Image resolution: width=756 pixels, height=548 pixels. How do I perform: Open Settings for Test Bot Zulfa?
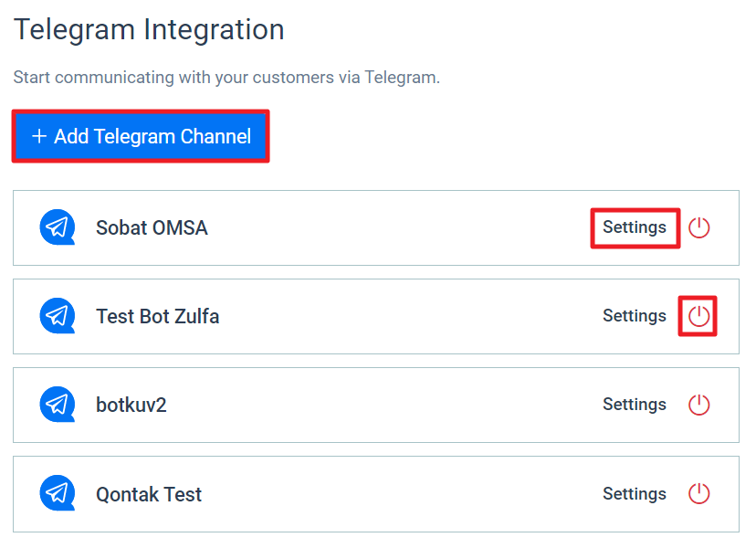(x=635, y=316)
